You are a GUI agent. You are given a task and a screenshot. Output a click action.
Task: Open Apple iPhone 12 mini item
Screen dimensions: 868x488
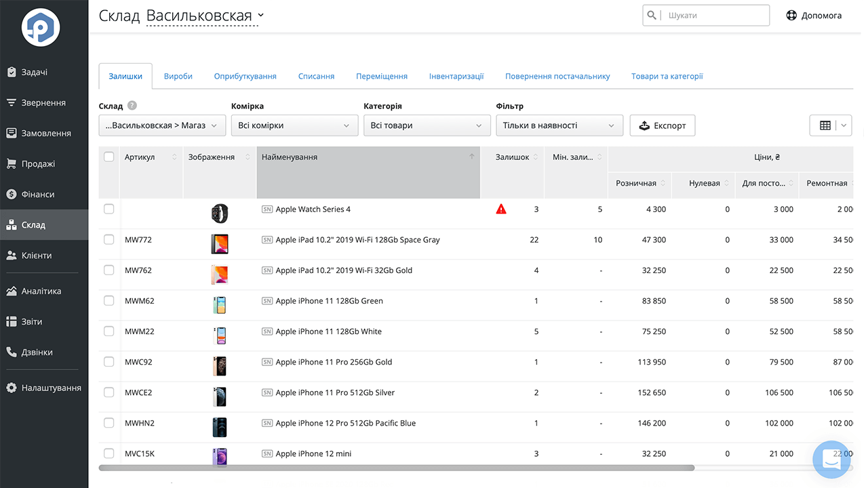pyautogui.click(x=313, y=453)
